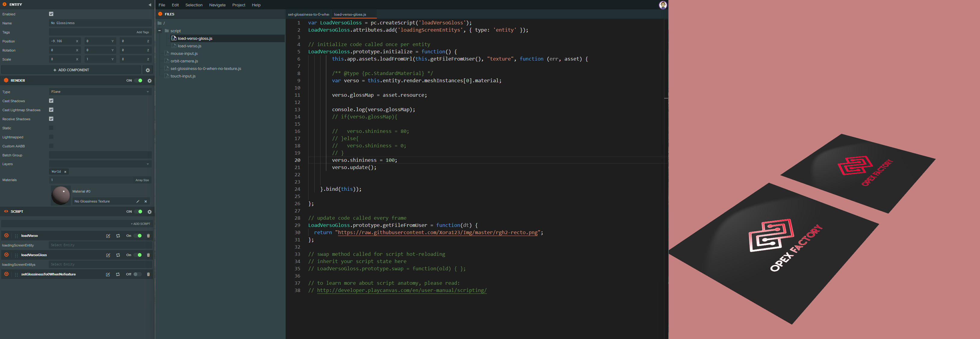Edit the No Glossiness Texture material

138,202
